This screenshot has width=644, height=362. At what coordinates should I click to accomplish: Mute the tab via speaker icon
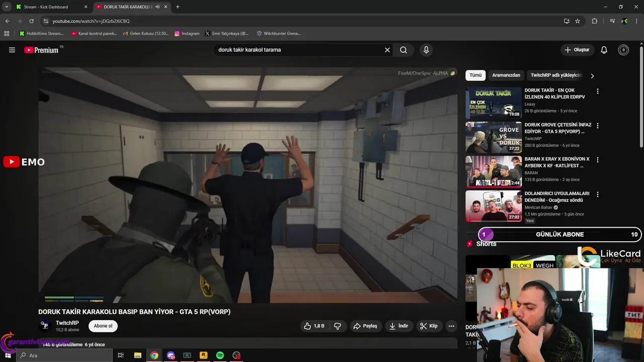click(x=157, y=7)
